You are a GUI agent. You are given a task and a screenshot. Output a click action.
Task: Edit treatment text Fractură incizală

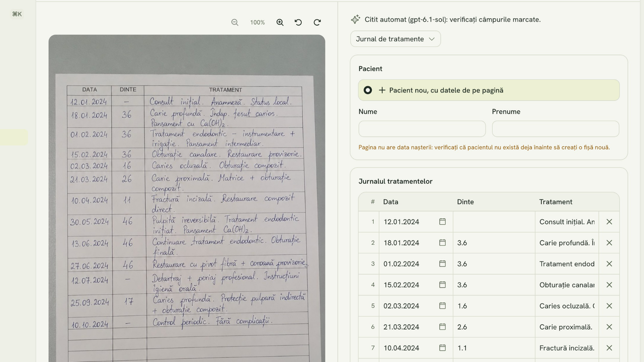[567, 348]
